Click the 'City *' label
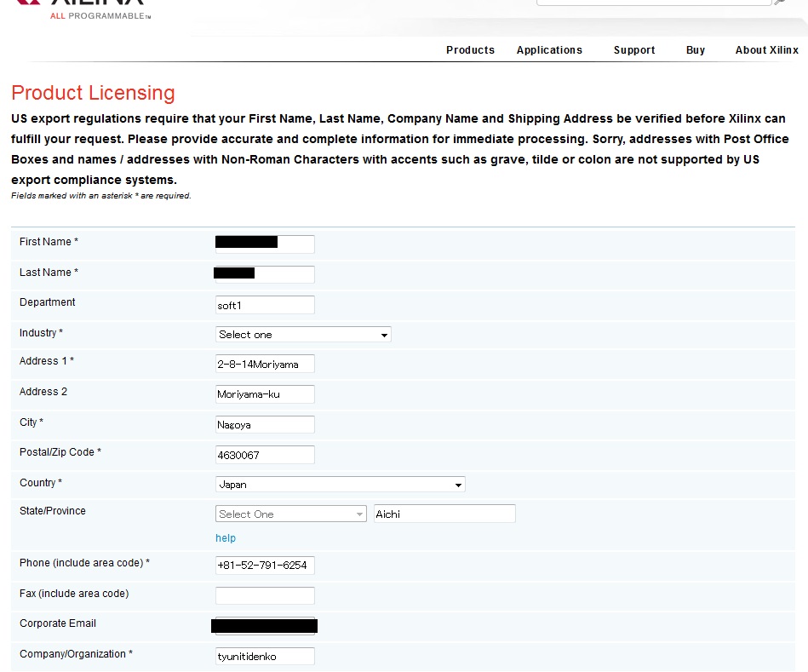This screenshot has height=672, width=808. 32,422
